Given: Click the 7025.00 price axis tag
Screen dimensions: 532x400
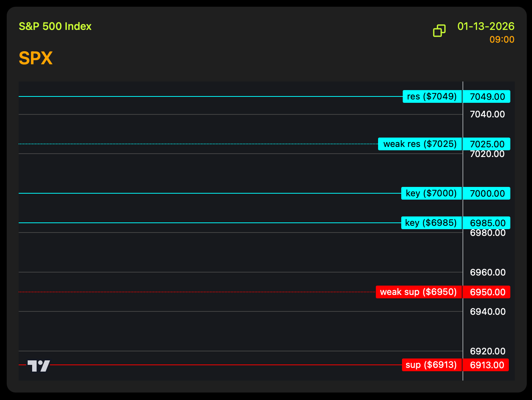Looking at the screenshot, I should [x=487, y=144].
